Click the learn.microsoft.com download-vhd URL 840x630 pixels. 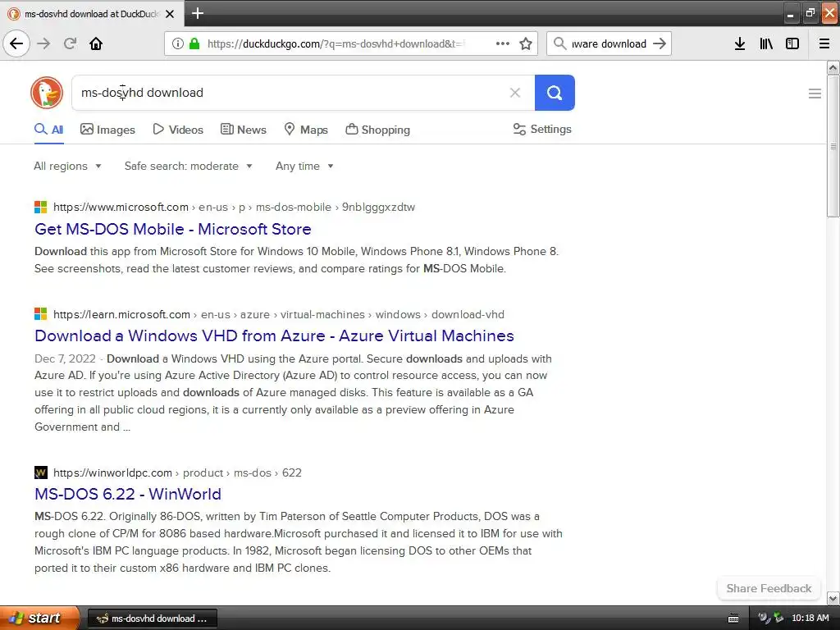coord(279,314)
